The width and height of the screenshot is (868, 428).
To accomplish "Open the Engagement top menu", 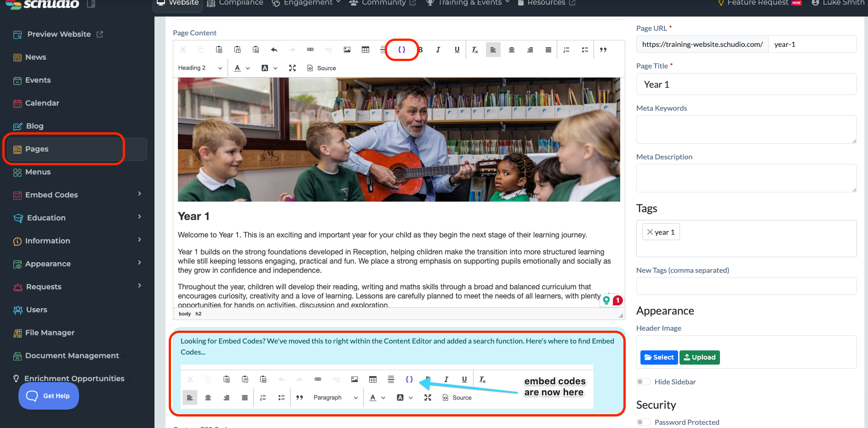I will pyautogui.click(x=306, y=3).
